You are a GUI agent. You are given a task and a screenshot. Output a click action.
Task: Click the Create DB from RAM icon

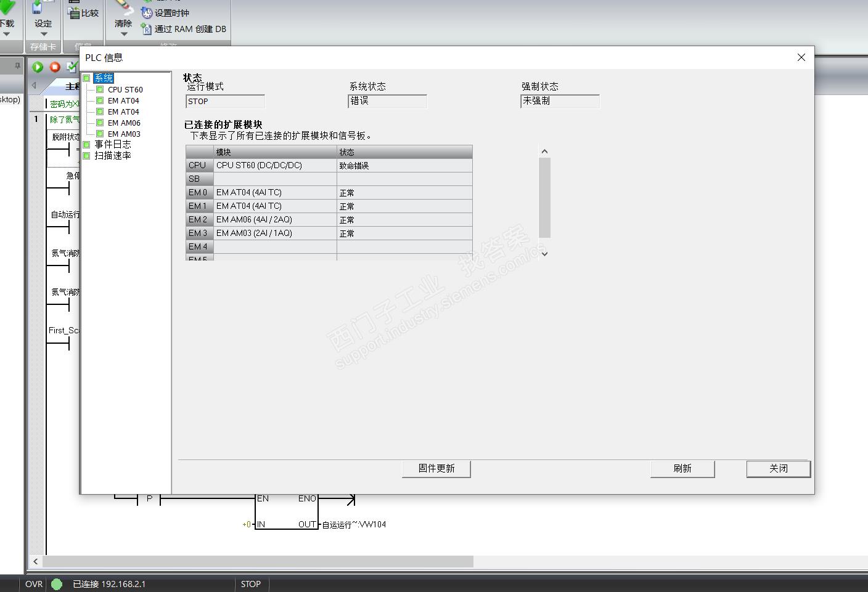tap(147, 29)
